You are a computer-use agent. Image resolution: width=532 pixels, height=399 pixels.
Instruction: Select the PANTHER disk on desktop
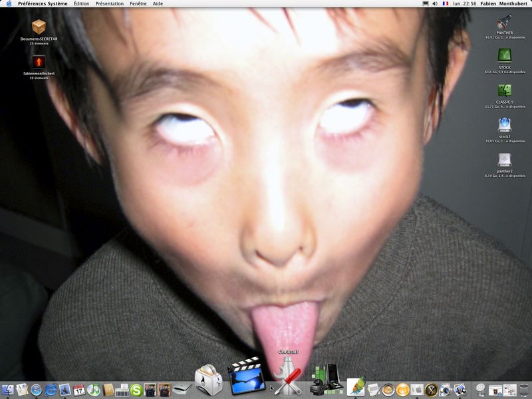(505, 22)
